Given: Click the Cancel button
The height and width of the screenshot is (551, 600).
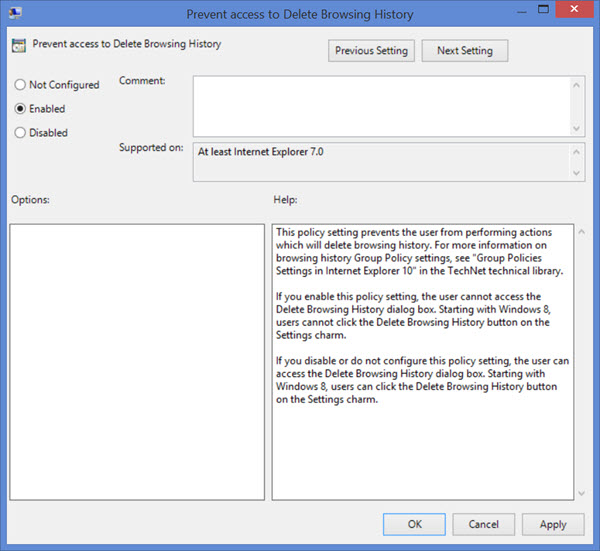Looking at the screenshot, I should [484, 524].
